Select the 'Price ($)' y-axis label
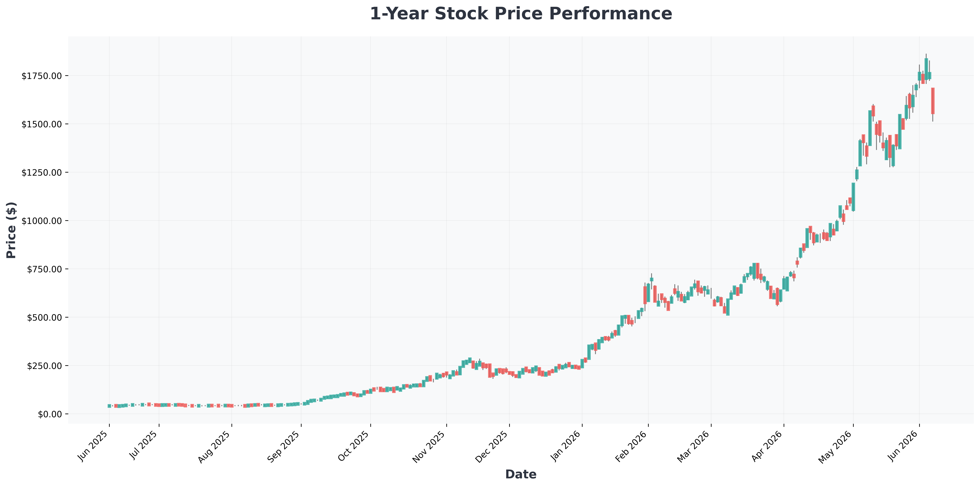The width and height of the screenshot is (980, 487). point(12,230)
